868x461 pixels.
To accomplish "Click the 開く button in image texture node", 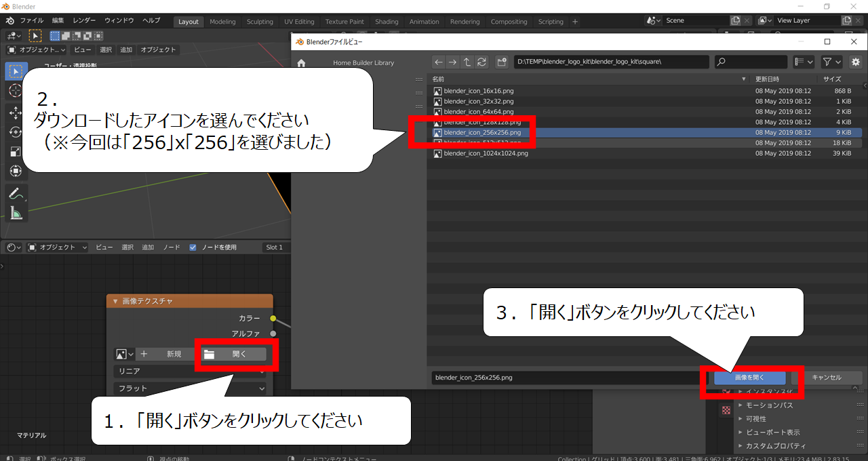I will coord(234,354).
